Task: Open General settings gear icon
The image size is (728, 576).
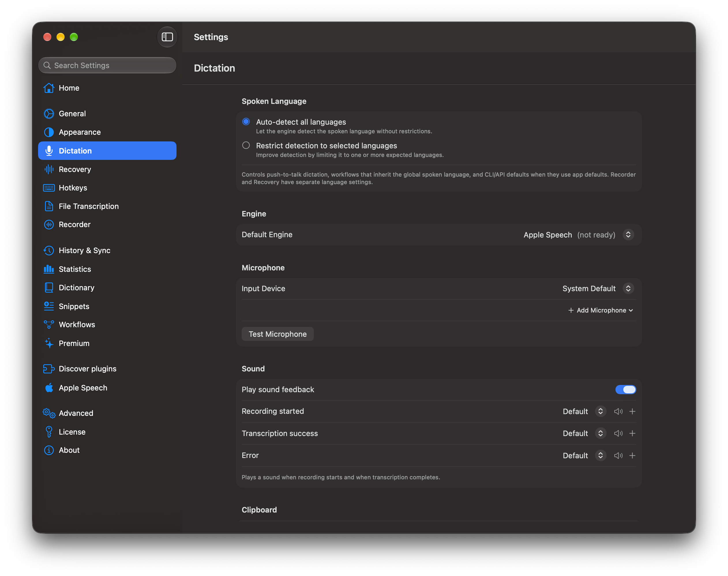Action: tap(49, 114)
